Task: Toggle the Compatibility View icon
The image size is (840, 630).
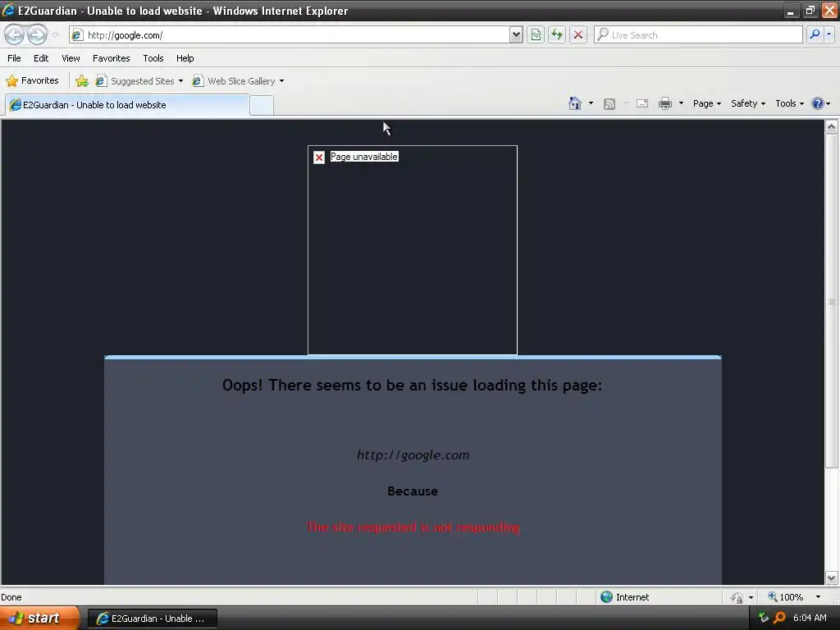Action: tap(536, 34)
